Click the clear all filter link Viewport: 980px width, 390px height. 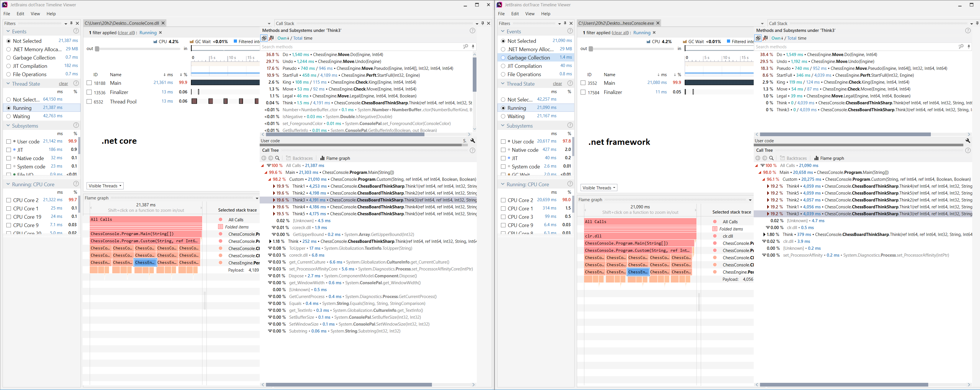[127, 33]
